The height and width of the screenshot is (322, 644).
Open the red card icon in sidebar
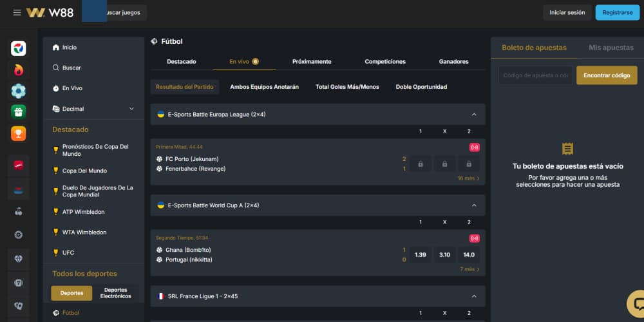point(19,165)
